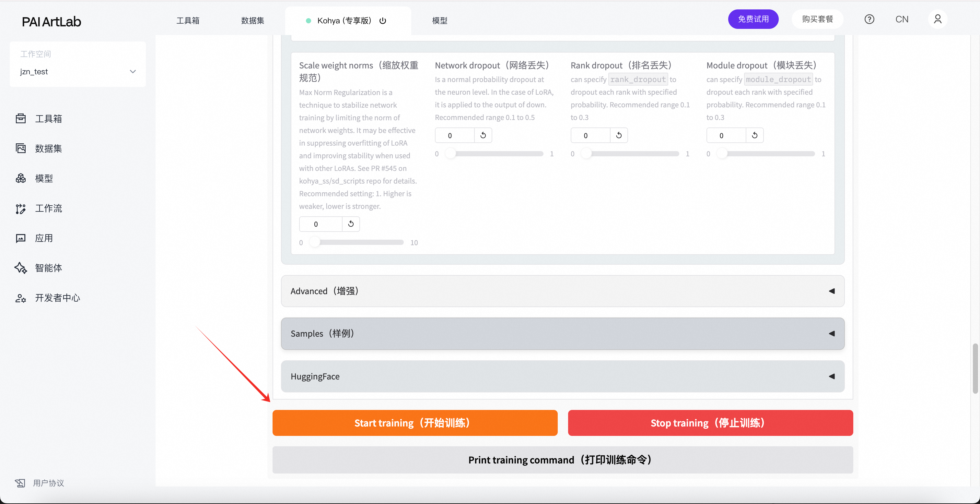Screen dimensions: 980x504
Task: Expand the Advanced (增强) section
Action: click(x=562, y=291)
